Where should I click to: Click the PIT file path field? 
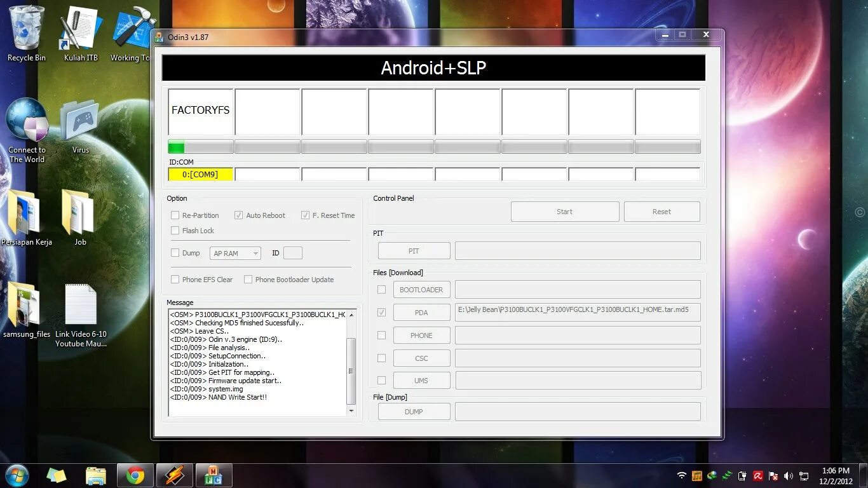578,251
